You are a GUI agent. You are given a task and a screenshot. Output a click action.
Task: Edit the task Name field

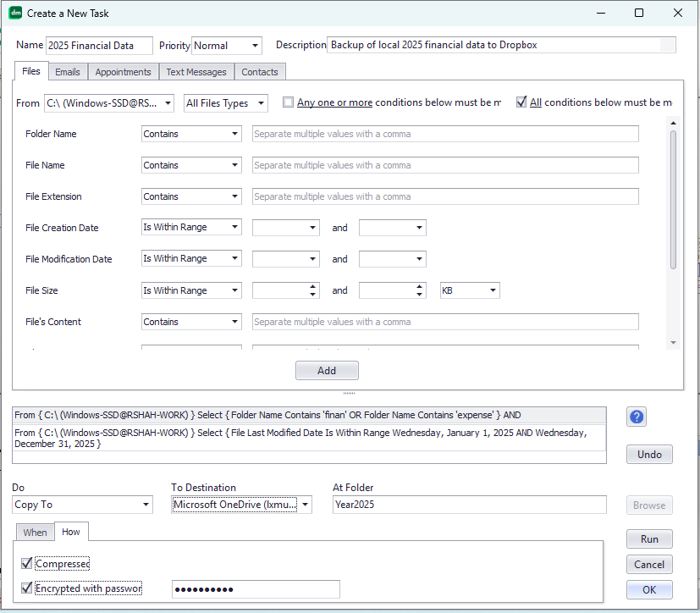(x=99, y=45)
